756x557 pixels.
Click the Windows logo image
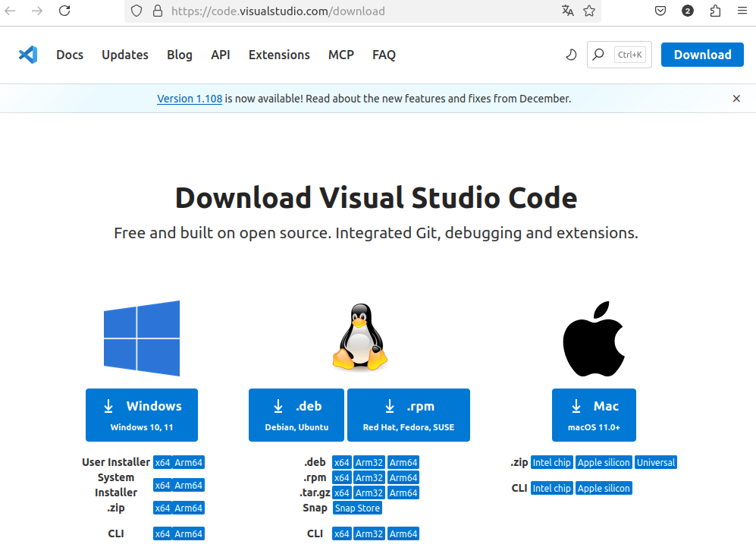[x=142, y=338]
